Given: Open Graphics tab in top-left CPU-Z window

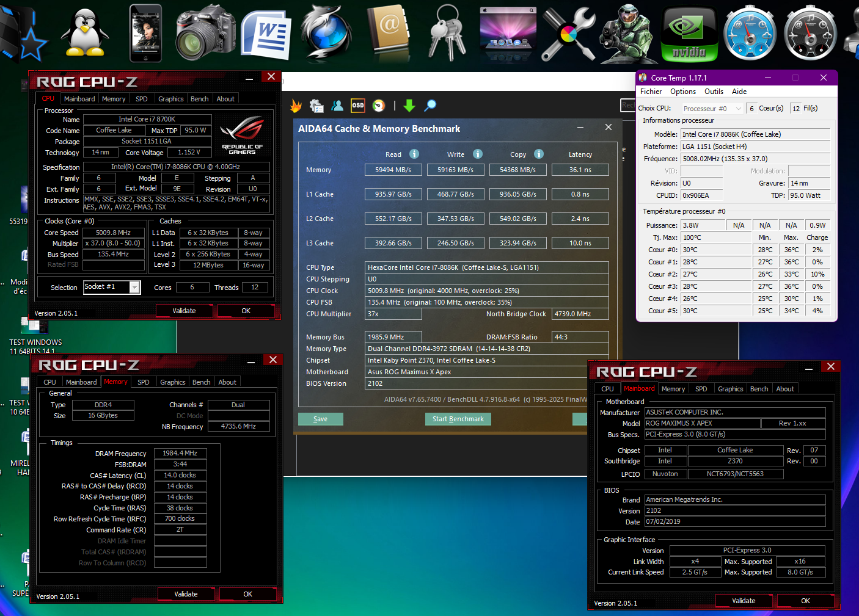Looking at the screenshot, I should click(171, 99).
